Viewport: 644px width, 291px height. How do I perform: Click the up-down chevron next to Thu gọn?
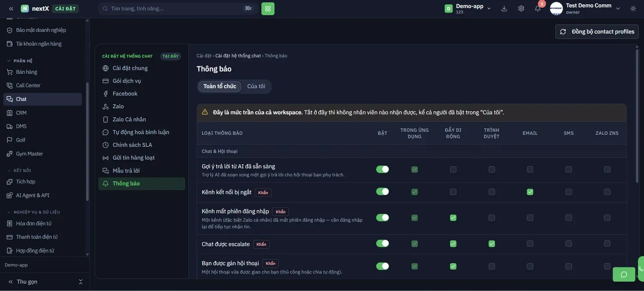pyautogui.click(x=80, y=282)
